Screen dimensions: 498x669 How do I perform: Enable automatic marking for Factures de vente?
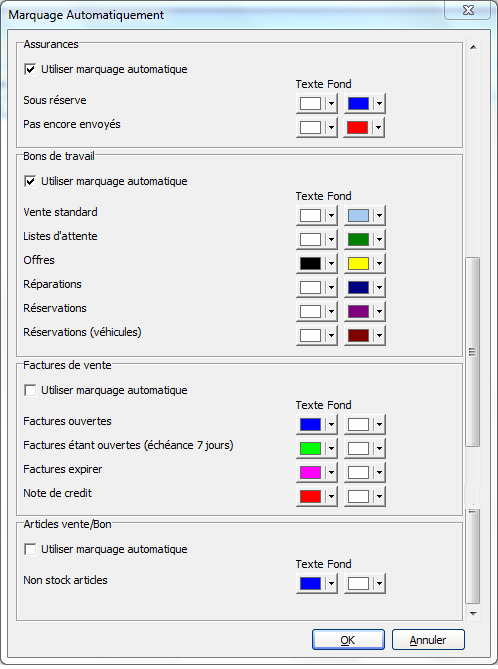[x=30, y=390]
